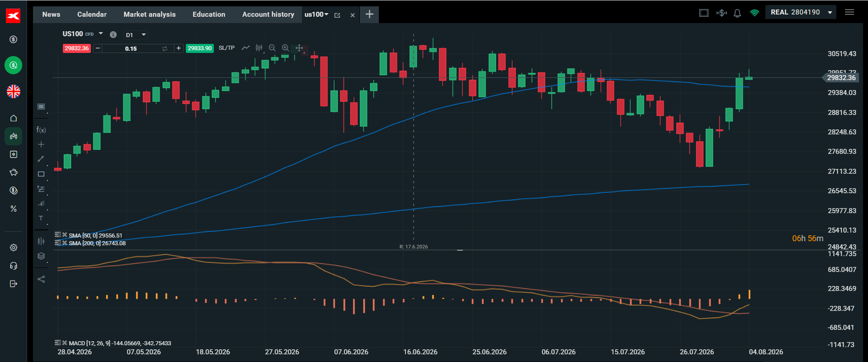868x362 pixels.
Task: Share the chart via share icon
Action: coord(41,279)
